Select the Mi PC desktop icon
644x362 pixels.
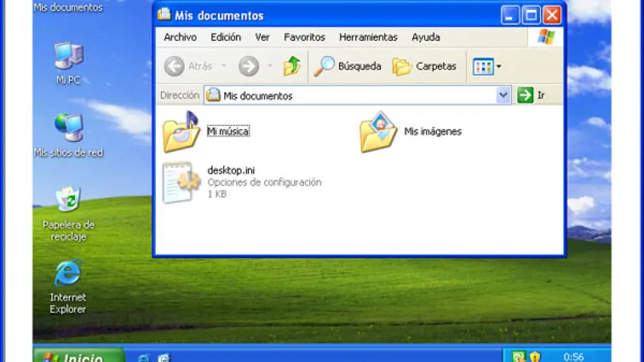[x=68, y=59]
